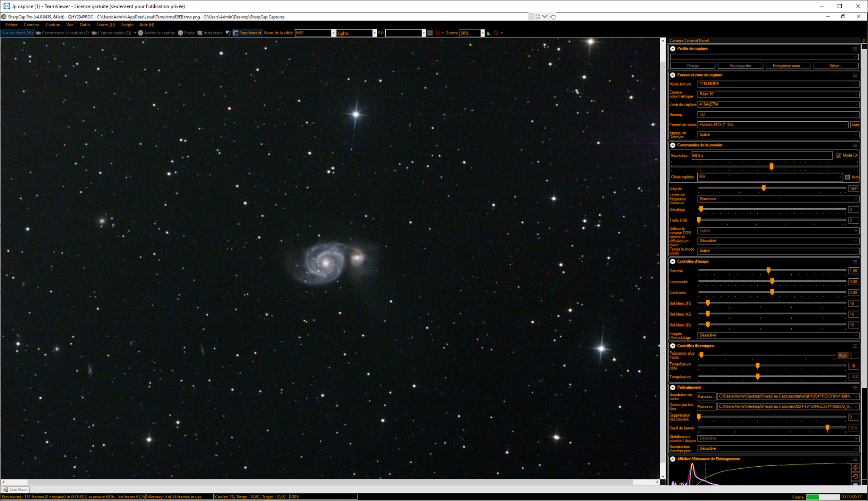Toggle the Mode LX checkbox
This screenshot has width=868, height=501.
tap(839, 156)
